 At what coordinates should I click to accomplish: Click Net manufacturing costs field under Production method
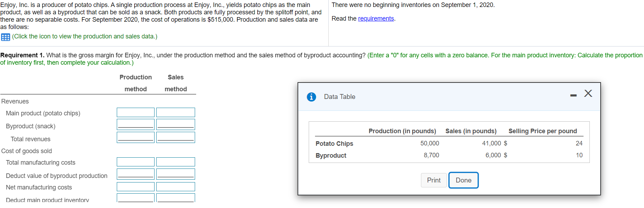(x=136, y=187)
